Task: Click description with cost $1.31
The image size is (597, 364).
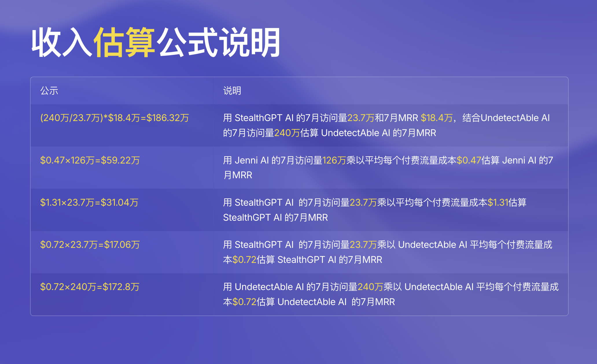Action: (375, 210)
